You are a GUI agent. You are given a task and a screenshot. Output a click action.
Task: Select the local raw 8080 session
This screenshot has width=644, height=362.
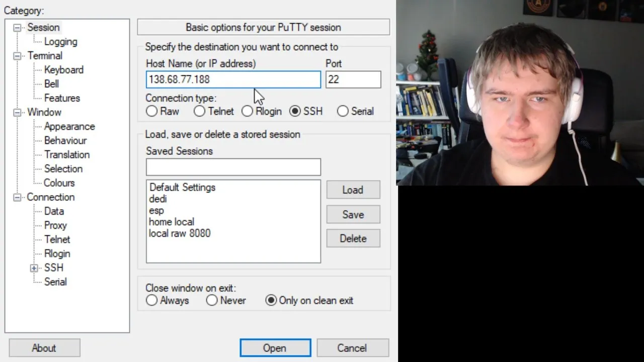[180, 233]
